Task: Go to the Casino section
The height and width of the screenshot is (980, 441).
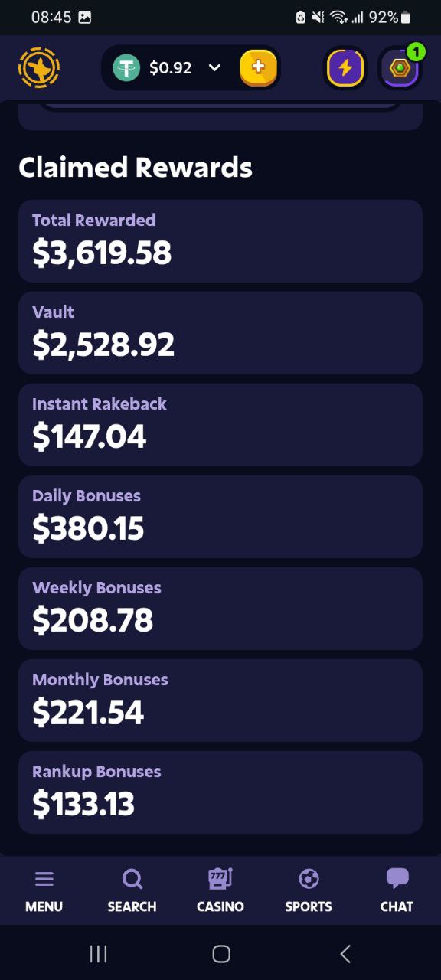Action: pos(220,891)
